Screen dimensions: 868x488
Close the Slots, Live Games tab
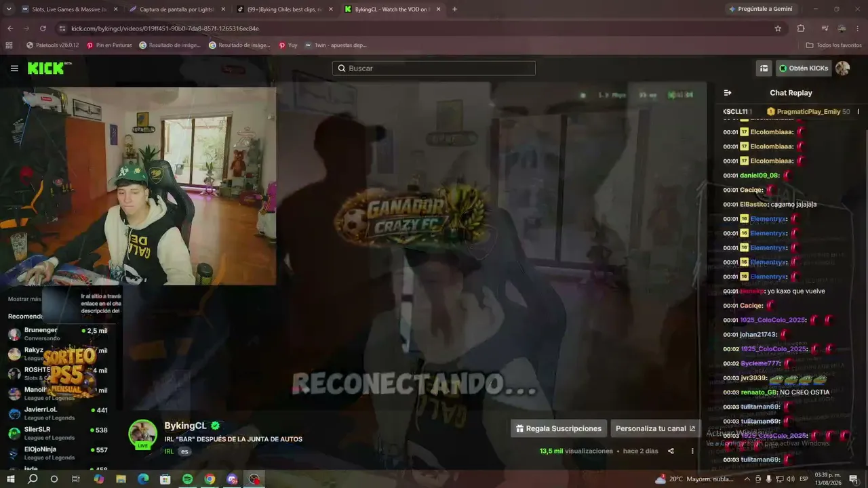115,9
